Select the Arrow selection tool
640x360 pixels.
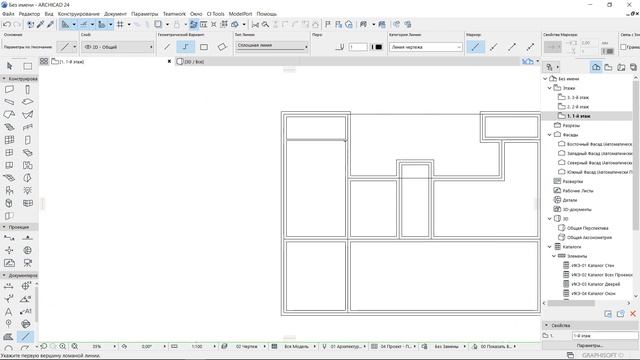[10, 66]
